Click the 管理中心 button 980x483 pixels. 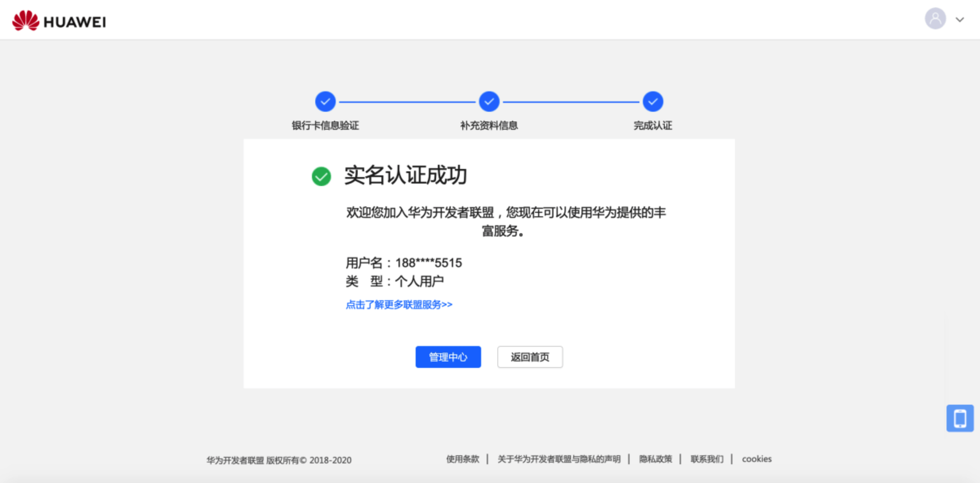point(448,357)
